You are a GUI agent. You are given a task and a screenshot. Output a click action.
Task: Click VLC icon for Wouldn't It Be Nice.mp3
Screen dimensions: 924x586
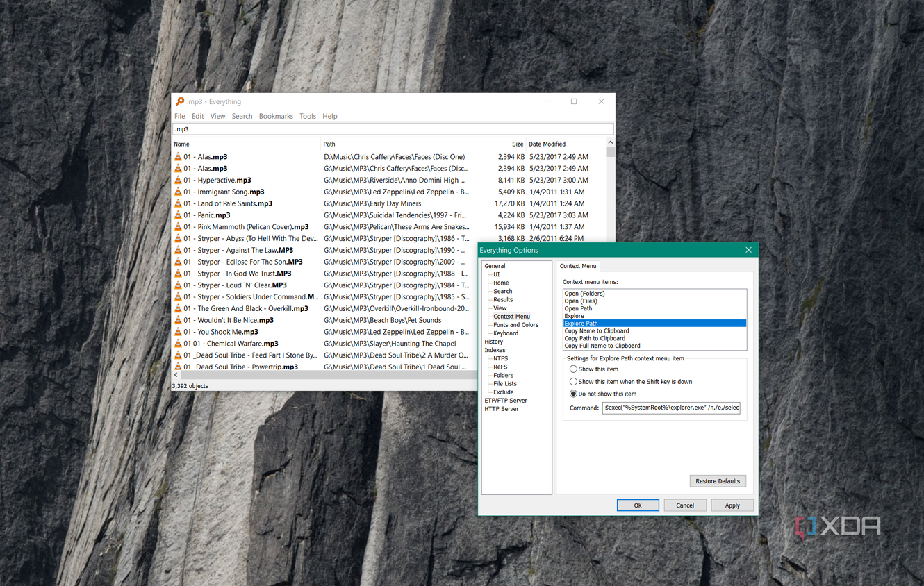(178, 320)
